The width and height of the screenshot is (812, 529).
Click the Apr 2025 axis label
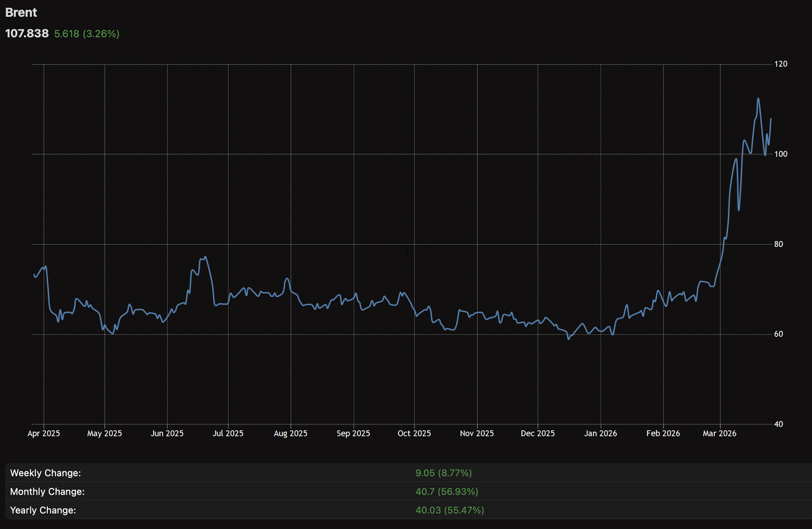tap(44, 433)
